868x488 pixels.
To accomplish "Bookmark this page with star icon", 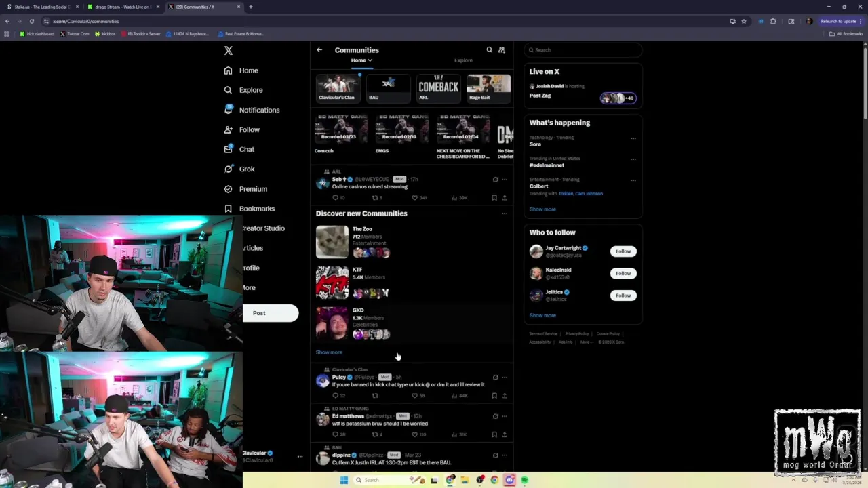I will [x=744, y=21].
